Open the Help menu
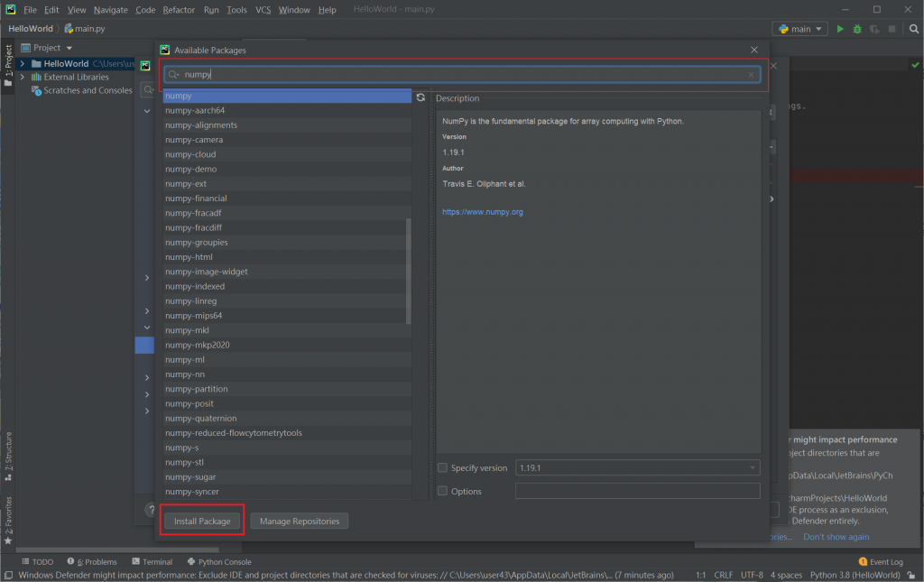 [x=327, y=9]
